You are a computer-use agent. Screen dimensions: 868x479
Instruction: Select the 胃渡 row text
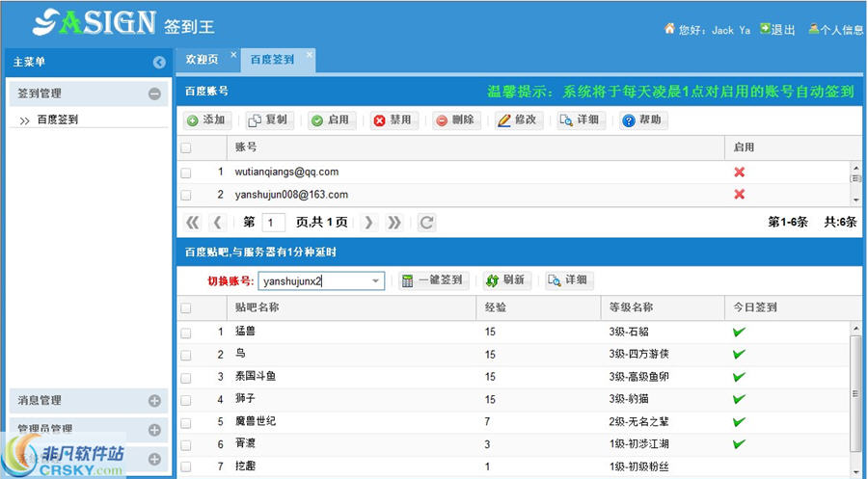(245, 443)
